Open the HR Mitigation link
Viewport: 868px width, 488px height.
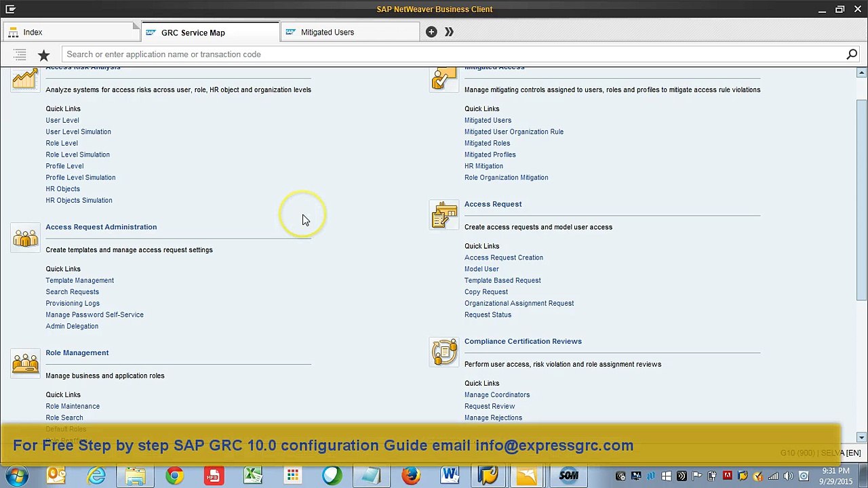pyautogui.click(x=484, y=166)
